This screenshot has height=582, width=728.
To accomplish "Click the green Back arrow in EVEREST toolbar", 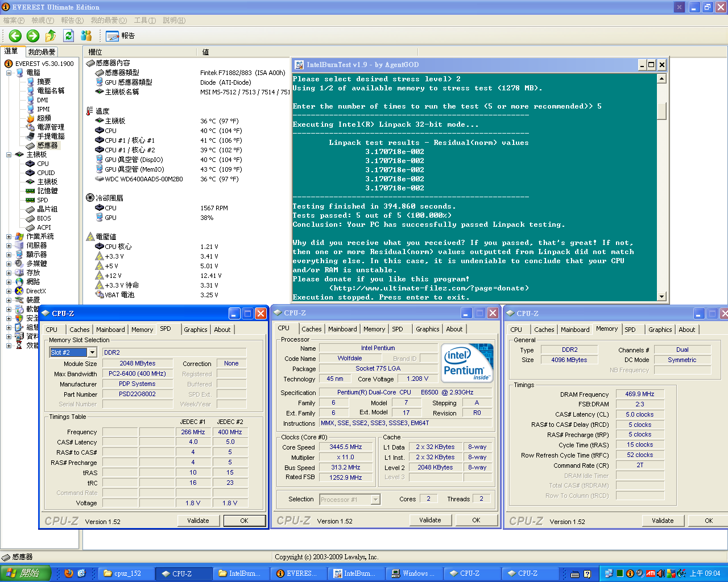I will pos(15,36).
